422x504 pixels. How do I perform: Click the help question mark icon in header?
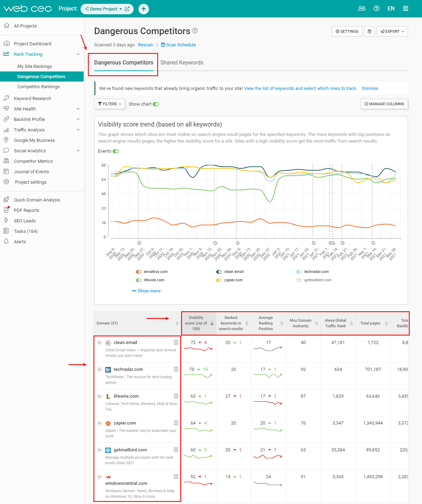pyautogui.click(x=376, y=8)
